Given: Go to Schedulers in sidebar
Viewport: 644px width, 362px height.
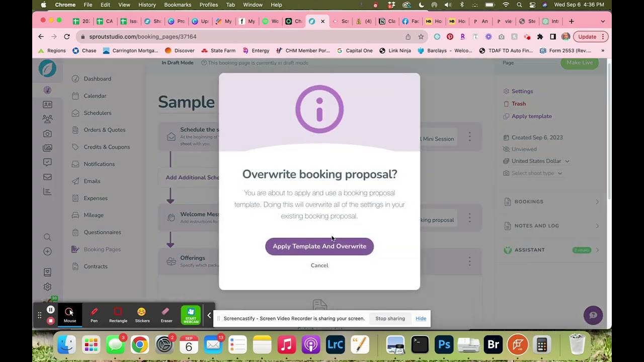Looking at the screenshot, I should tap(97, 113).
